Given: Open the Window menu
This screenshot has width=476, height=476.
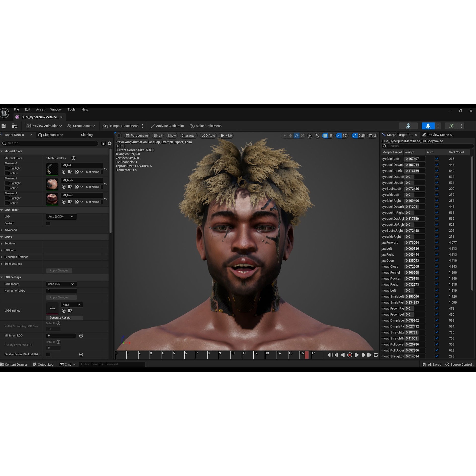Looking at the screenshot, I should pyautogui.click(x=56, y=109).
